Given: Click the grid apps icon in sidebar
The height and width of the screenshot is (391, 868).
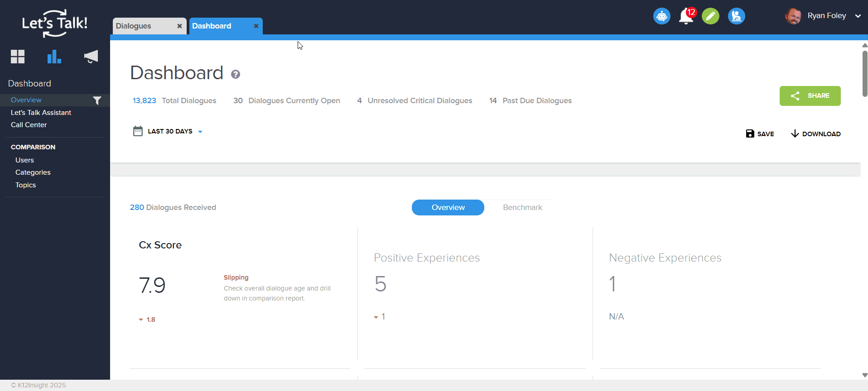Looking at the screenshot, I should coord(18,57).
